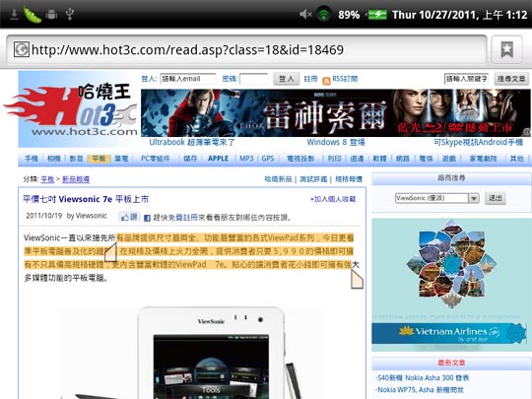
Task: Tap the bookmark star button
Action: click(x=507, y=50)
